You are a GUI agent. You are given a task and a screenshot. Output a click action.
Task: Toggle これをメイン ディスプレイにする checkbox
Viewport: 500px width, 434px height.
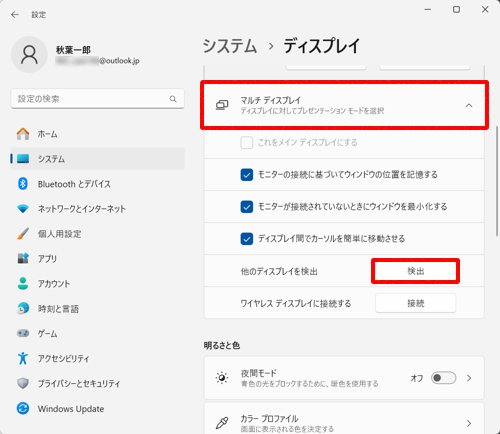tap(247, 143)
